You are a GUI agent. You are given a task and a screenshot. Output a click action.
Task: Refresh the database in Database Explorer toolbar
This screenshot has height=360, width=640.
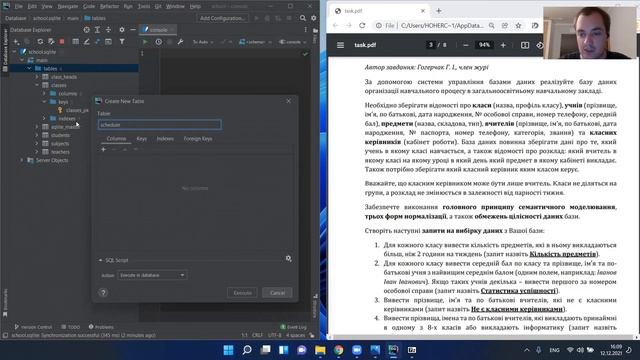click(40, 42)
